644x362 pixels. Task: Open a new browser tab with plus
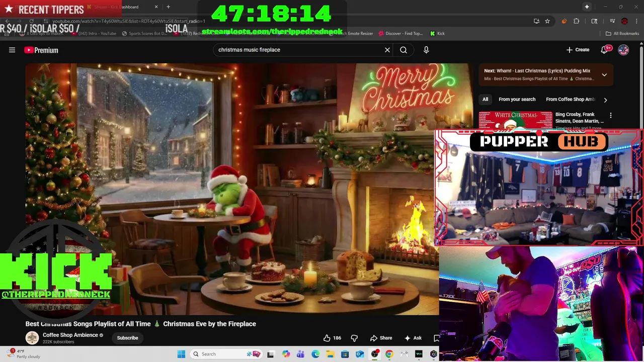point(168,7)
